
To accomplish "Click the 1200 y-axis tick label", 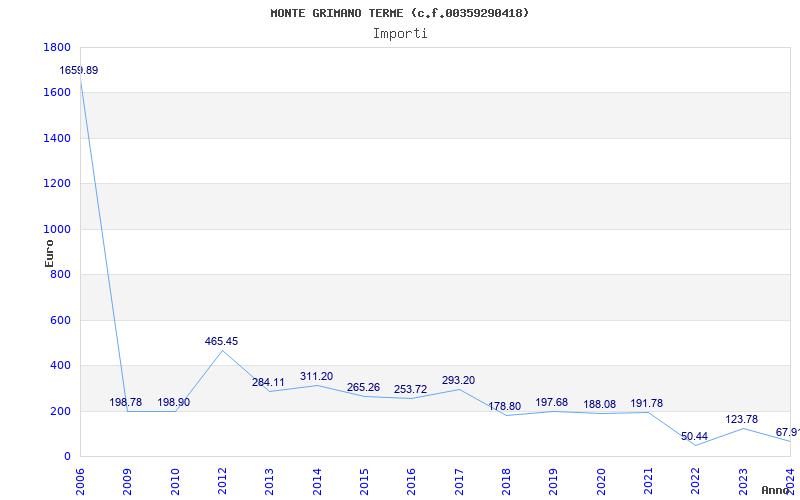I will coord(57,184).
